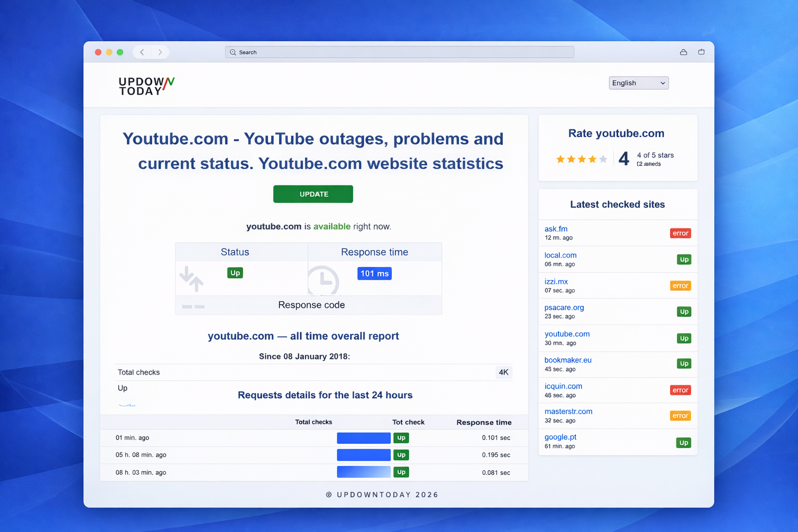Click the tabs overview icon in the toolbar
The image size is (798, 532).
pyautogui.click(x=701, y=52)
